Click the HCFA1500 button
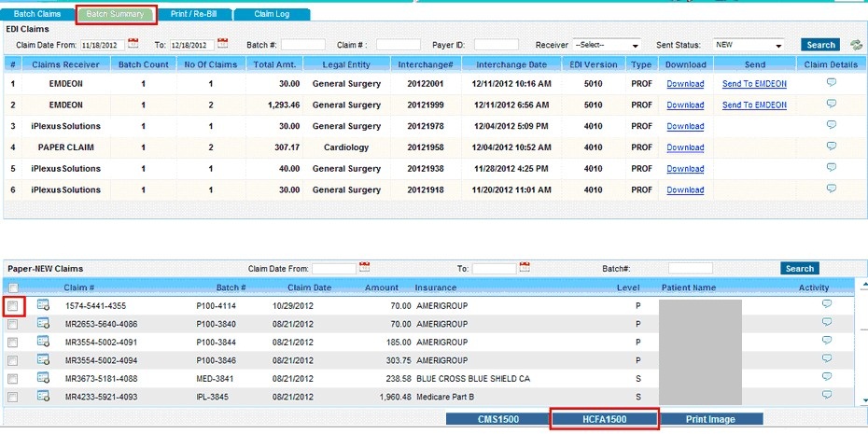The image size is (868, 434). tap(605, 419)
